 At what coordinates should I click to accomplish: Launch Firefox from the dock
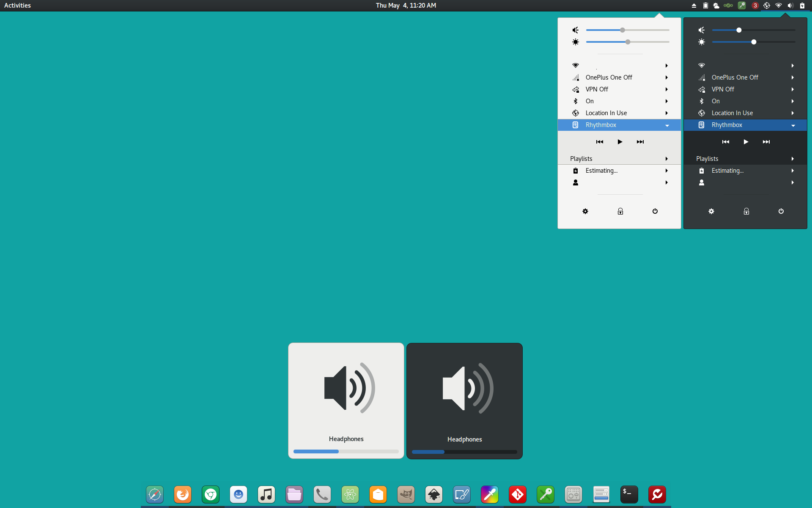click(183, 494)
